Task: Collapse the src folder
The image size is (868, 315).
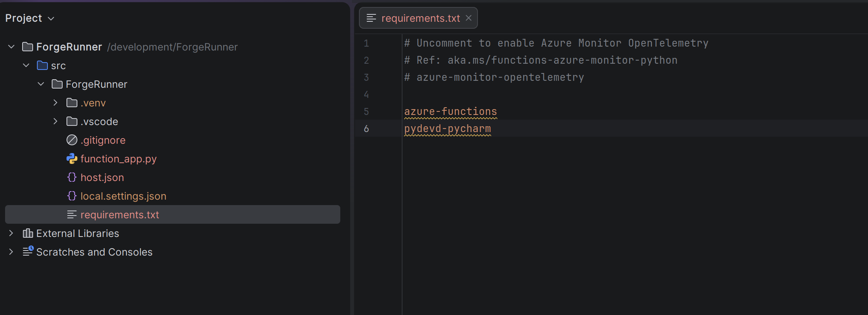Action: click(26, 65)
